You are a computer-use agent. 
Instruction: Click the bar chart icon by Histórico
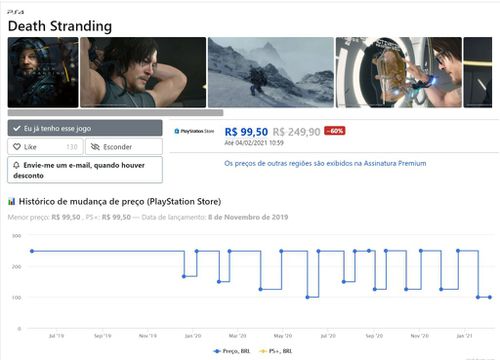tap(12, 201)
